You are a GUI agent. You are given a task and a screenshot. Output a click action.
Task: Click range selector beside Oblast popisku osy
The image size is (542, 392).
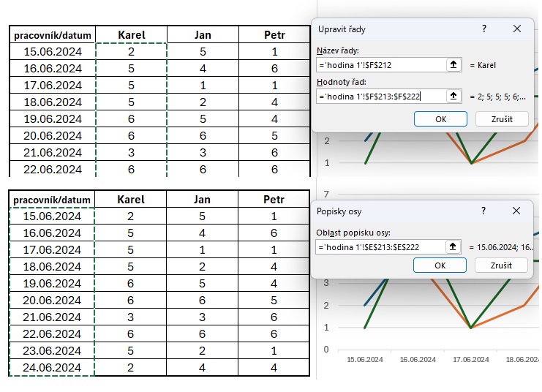[453, 247]
